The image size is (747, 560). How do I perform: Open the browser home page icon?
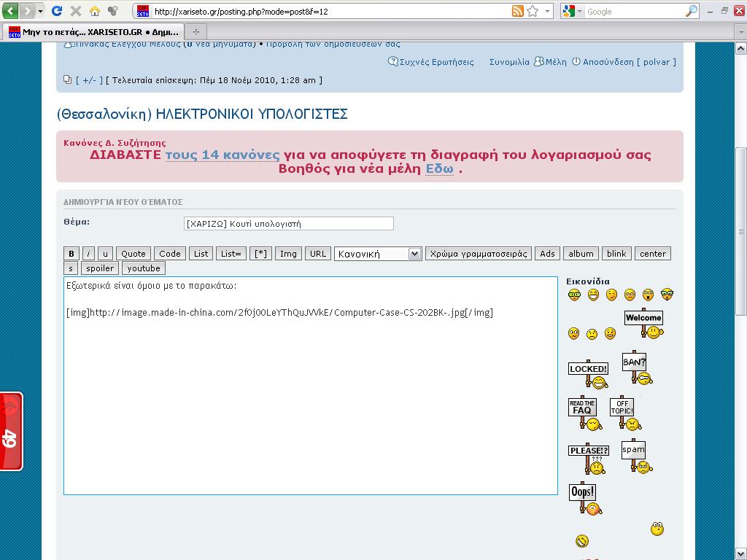(x=95, y=10)
